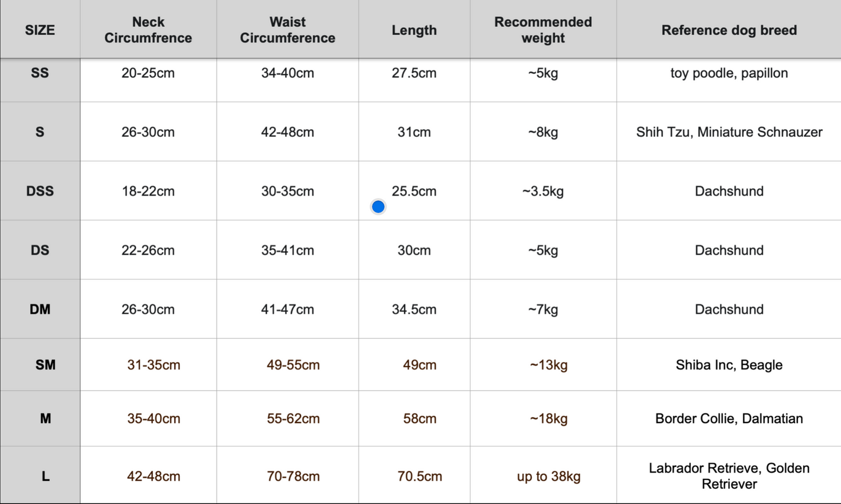Click the Recommended weight header
841x504 pixels.
(x=543, y=30)
